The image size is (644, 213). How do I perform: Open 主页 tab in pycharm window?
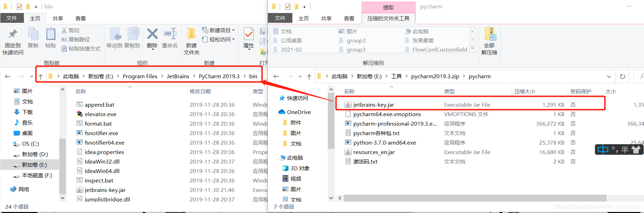pos(304,18)
